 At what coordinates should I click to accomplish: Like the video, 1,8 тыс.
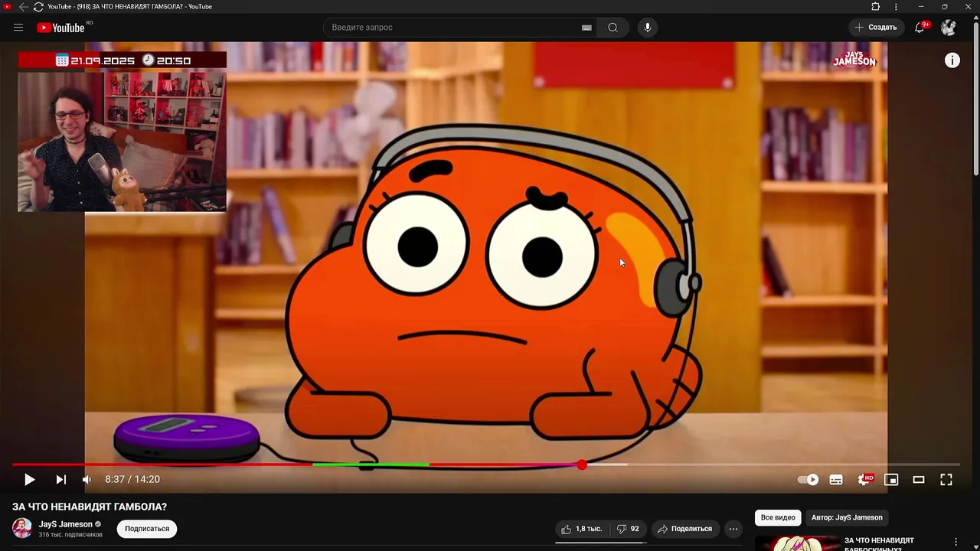[x=582, y=529]
